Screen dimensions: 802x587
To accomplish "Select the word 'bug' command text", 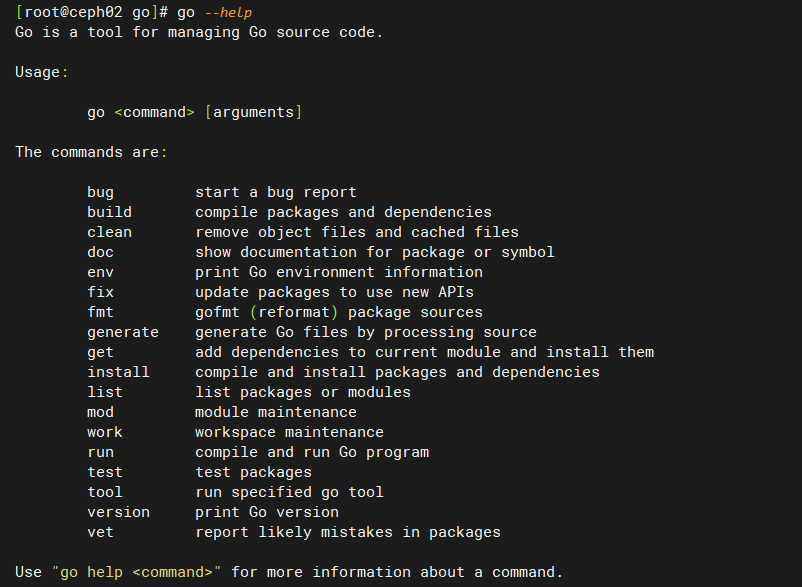I will pos(100,191).
